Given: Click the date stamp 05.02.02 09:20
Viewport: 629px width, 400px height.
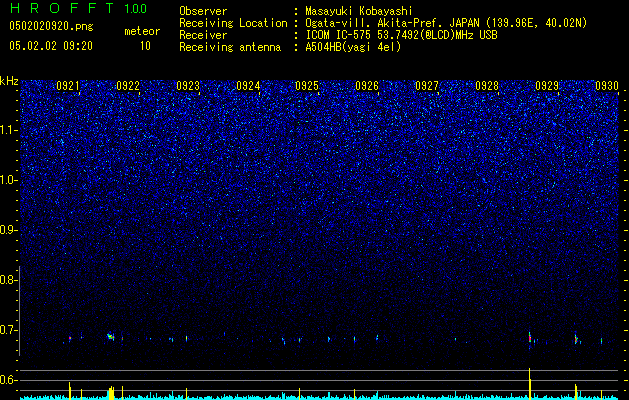Looking at the screenshot, I should pos(51,46).
